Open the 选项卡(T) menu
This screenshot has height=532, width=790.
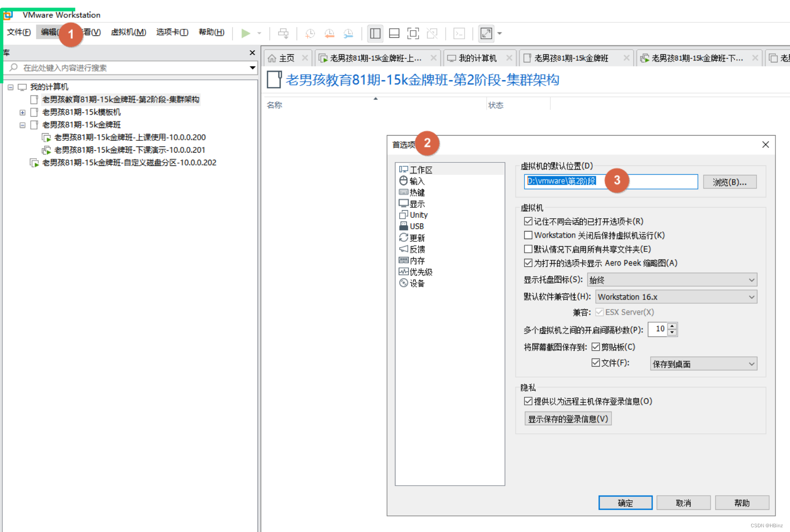pos(172,32)
